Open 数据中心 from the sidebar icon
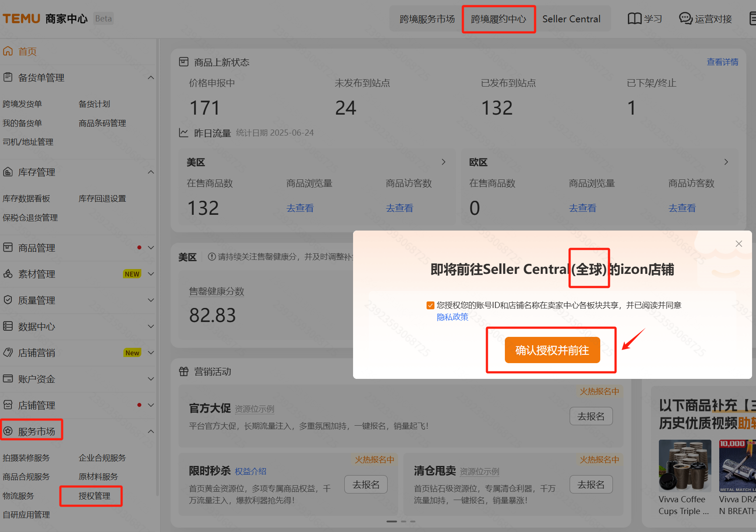The height and width of the screenshot is (532, 756). coord(7,326)
